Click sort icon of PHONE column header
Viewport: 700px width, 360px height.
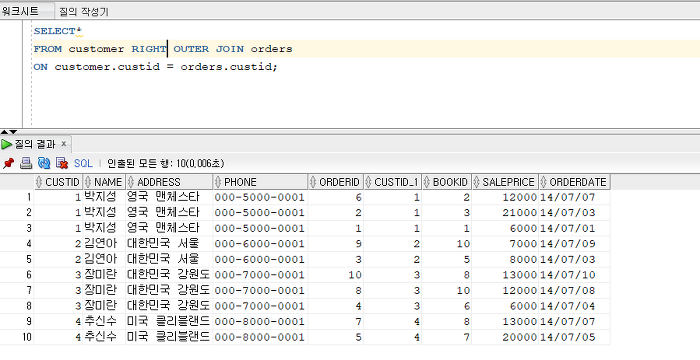[218, 182]
